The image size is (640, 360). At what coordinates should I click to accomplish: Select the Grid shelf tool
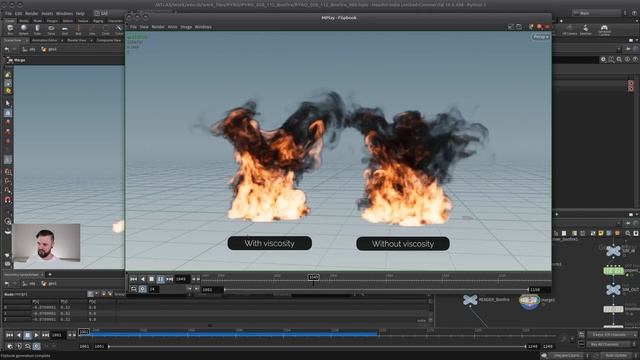64,29
